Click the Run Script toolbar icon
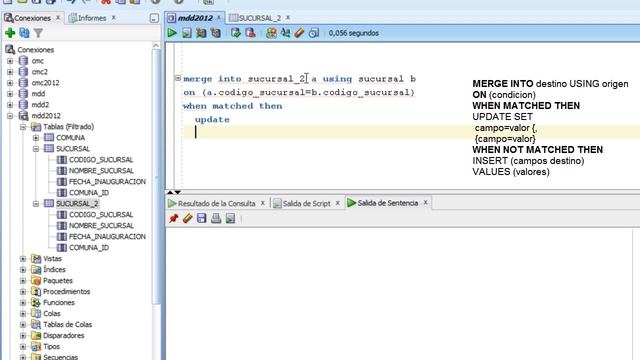Screen dimensions: 640x360 pyautogui.click(x=187, y=33)
